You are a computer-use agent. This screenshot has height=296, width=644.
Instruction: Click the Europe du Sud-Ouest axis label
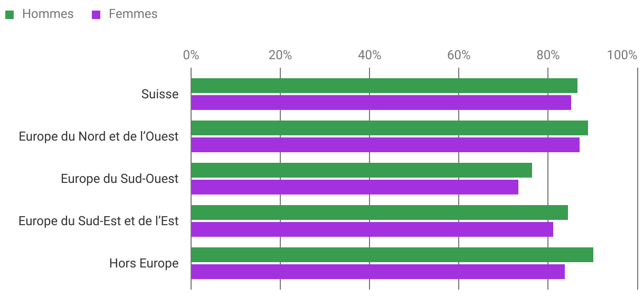119,179
